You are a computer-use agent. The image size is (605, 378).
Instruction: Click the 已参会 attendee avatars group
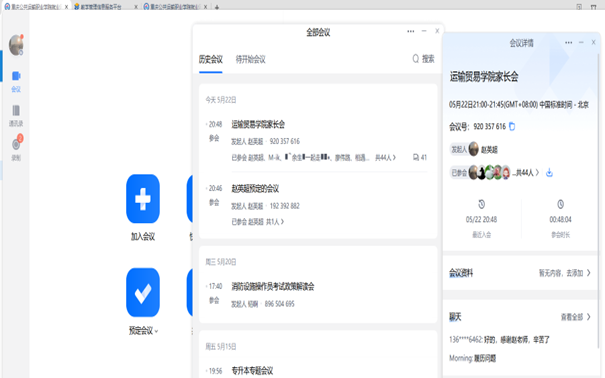tap(489, 172)
